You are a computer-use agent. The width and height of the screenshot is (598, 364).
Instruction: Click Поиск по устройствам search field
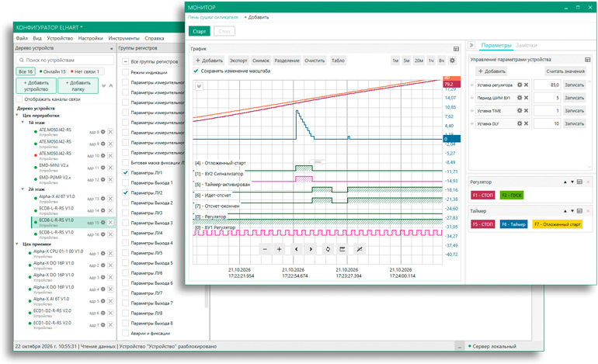(x=65, y=61)
